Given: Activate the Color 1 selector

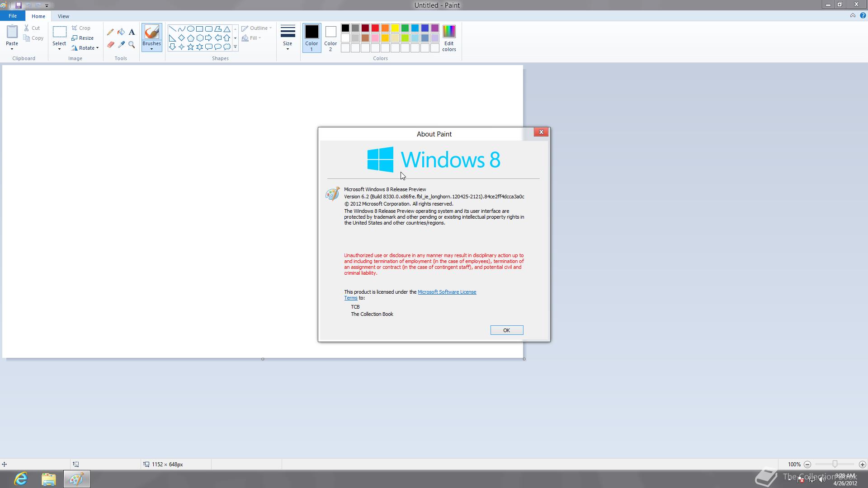Looking at the screenshot, I should [x=311, y=38].
